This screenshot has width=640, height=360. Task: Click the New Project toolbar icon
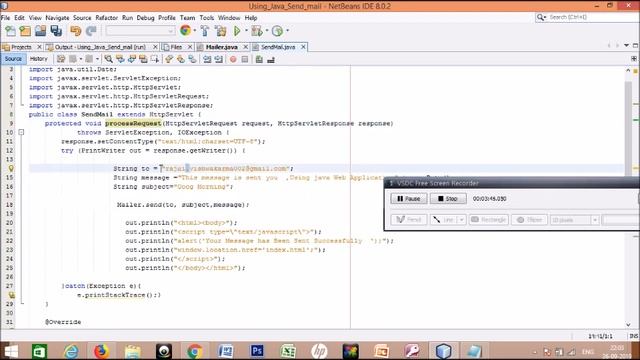[25, 31]
